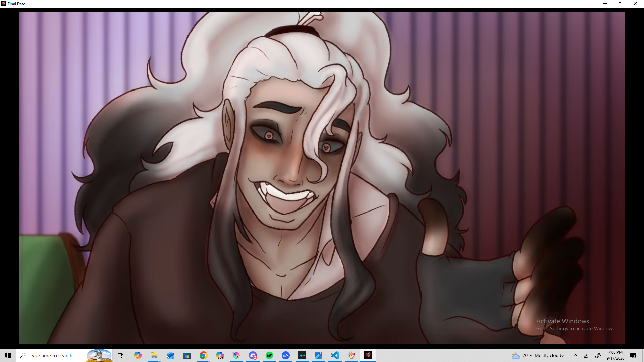The width and height of the screenshot is (644, 362).
Task: Open Microsoft 365 app in the taskbar
Action: coord(220,355)
